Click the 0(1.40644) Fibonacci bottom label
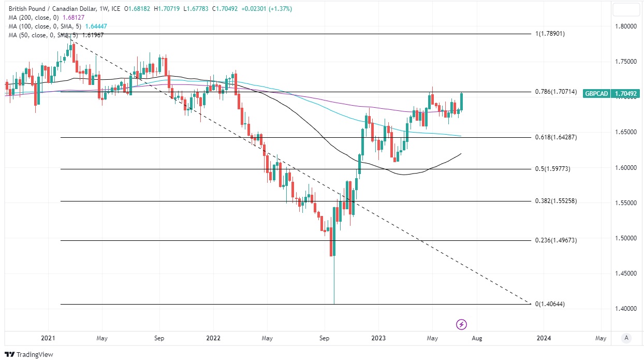Screen dimensions: 644x360 (550, 304)
